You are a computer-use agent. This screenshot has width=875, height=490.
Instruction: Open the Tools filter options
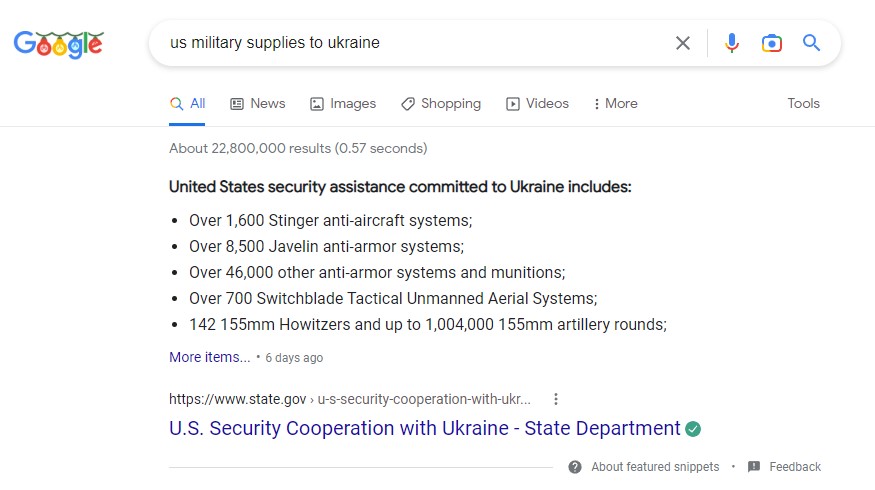click(x=803, y=104)
